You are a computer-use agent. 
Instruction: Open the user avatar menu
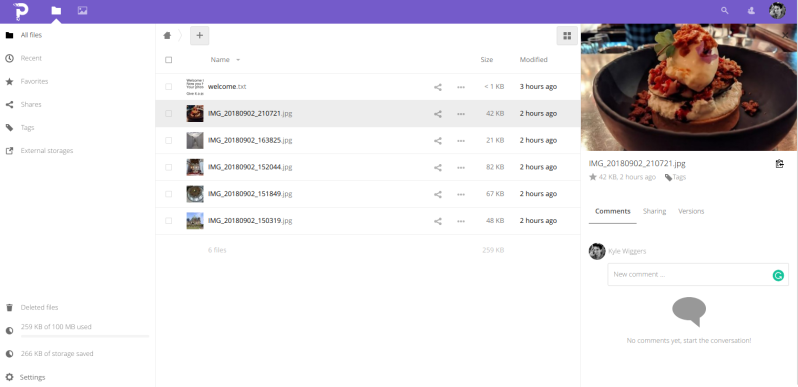coord(777,11)
